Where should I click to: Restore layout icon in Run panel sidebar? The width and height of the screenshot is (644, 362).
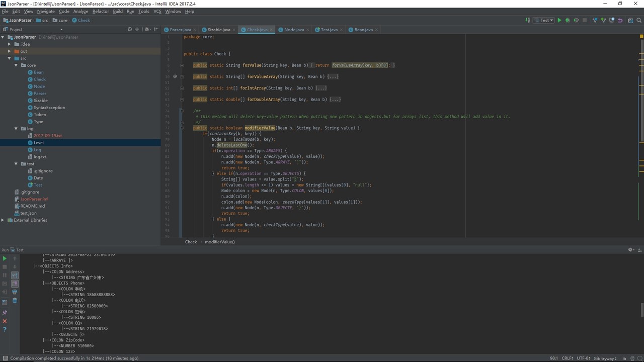5,302
